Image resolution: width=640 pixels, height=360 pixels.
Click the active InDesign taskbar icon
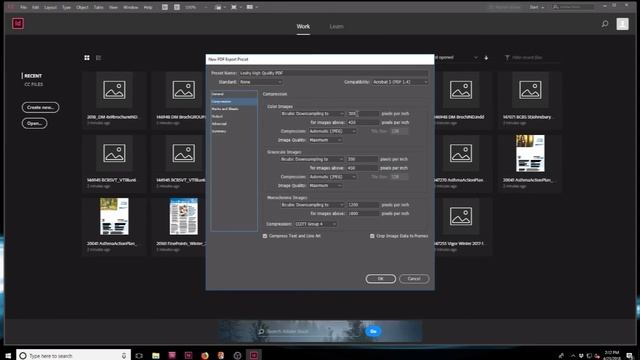[x=253, y=356]
